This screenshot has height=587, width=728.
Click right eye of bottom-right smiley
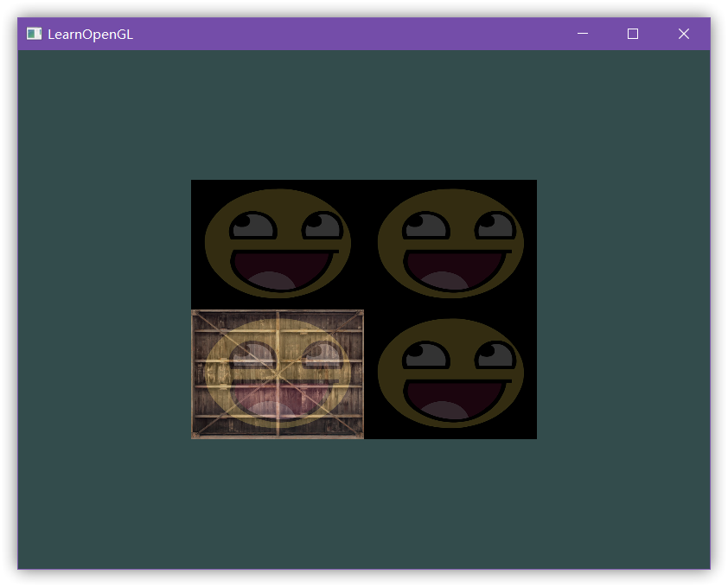pos(496,356)
